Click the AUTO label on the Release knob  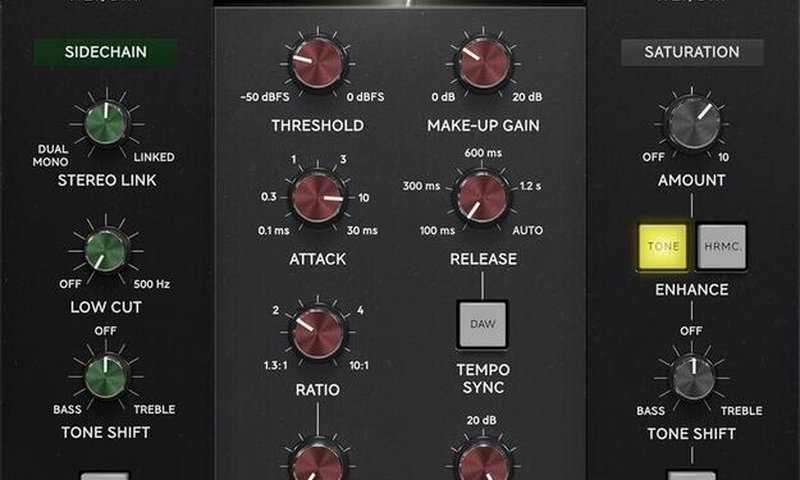[526, 231]
